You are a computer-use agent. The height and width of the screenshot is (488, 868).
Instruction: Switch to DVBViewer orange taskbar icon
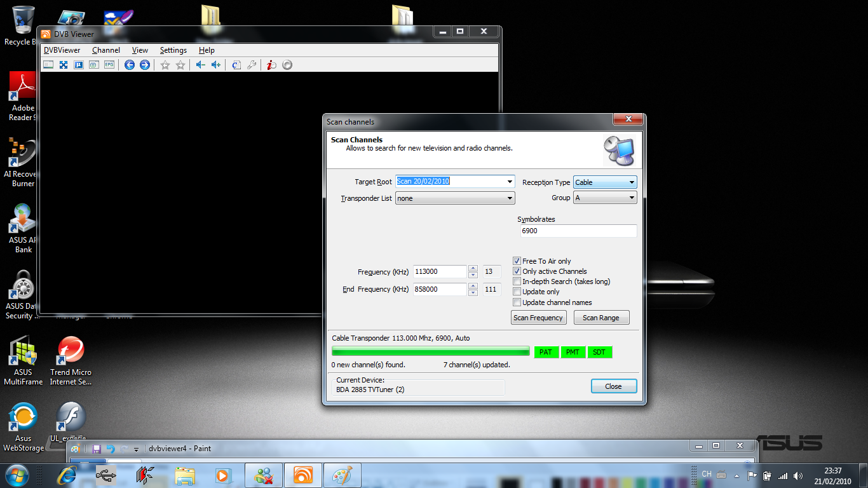tap(303, 475)
